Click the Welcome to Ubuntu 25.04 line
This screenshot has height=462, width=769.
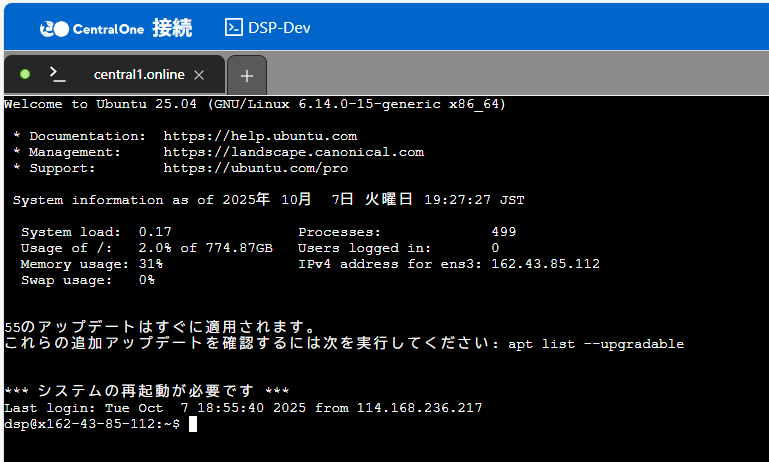(x=254, y=104)
